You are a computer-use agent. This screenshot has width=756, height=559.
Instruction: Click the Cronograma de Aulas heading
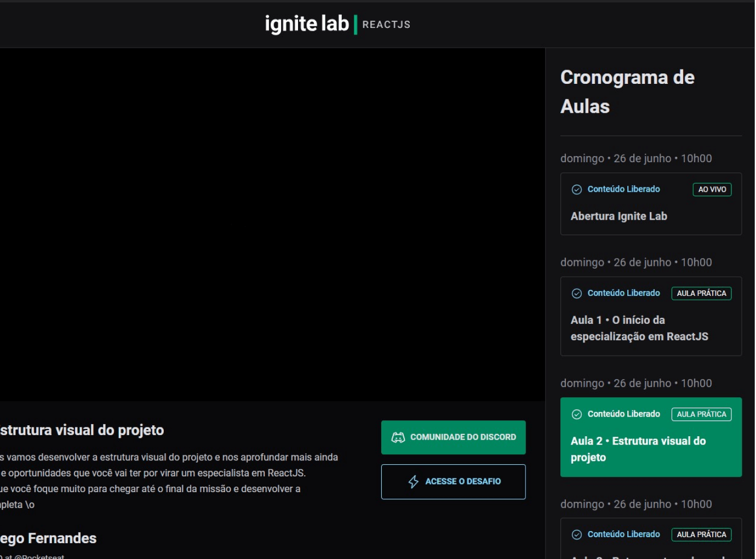click(x=627, y=92)
